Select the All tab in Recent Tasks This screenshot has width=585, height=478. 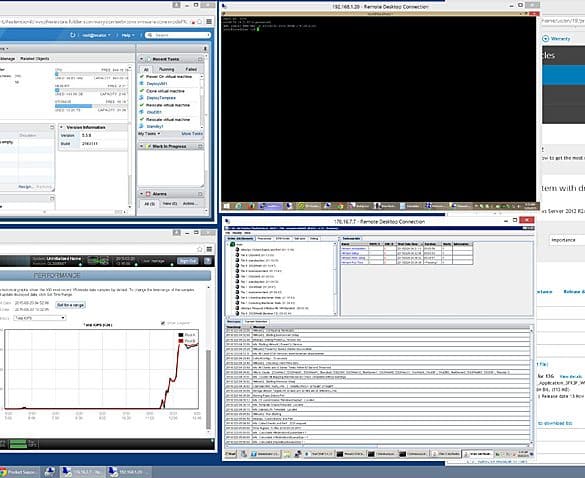pos(146,69)
